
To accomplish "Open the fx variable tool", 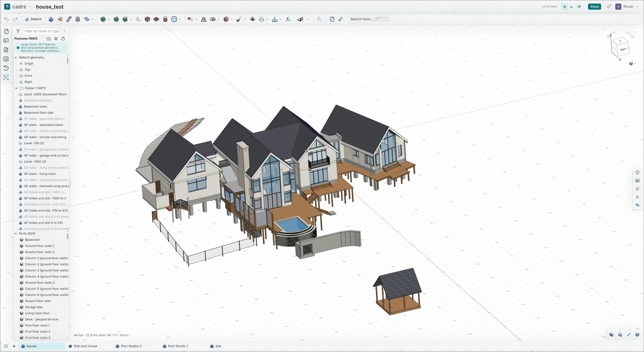I will coord(288,19).
